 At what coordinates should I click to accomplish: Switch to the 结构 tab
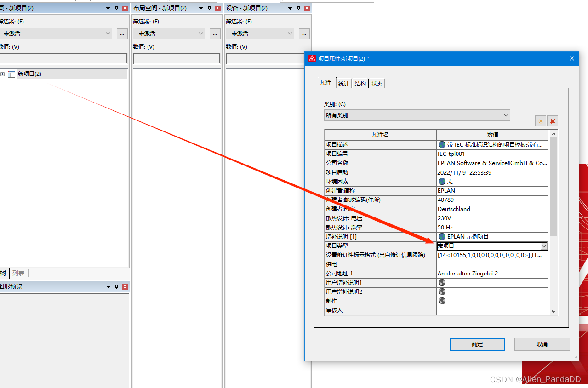pos(360,83)
